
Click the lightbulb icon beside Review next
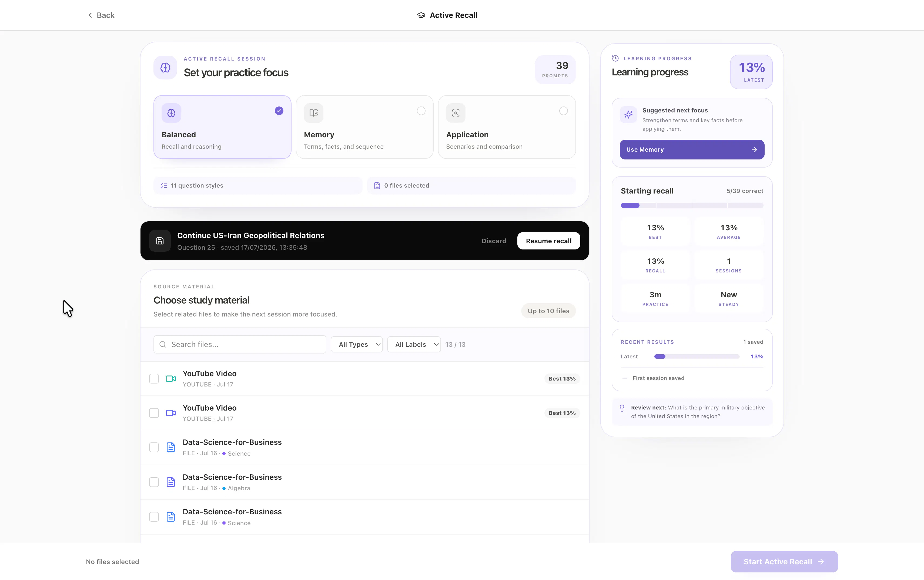622,408
